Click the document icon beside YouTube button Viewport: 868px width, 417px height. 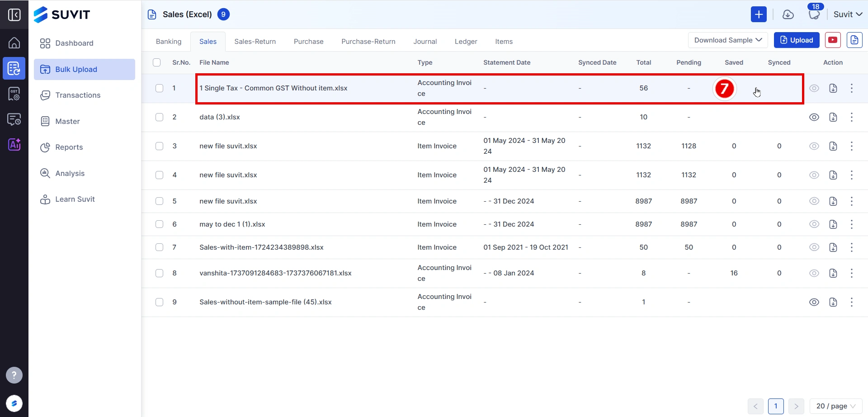tap(854, 40)
